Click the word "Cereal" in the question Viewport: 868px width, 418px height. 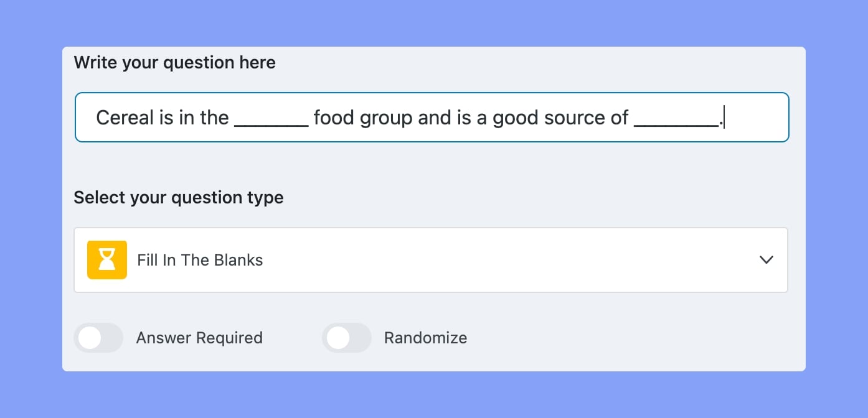(125, 118)
